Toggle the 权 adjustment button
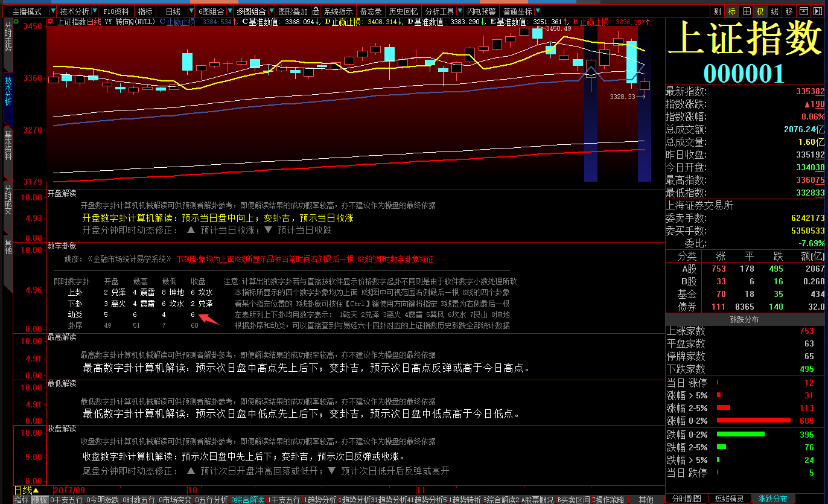The width and height of the screenshot is (828, 504). pyautogui.click(x=760, y=11)
